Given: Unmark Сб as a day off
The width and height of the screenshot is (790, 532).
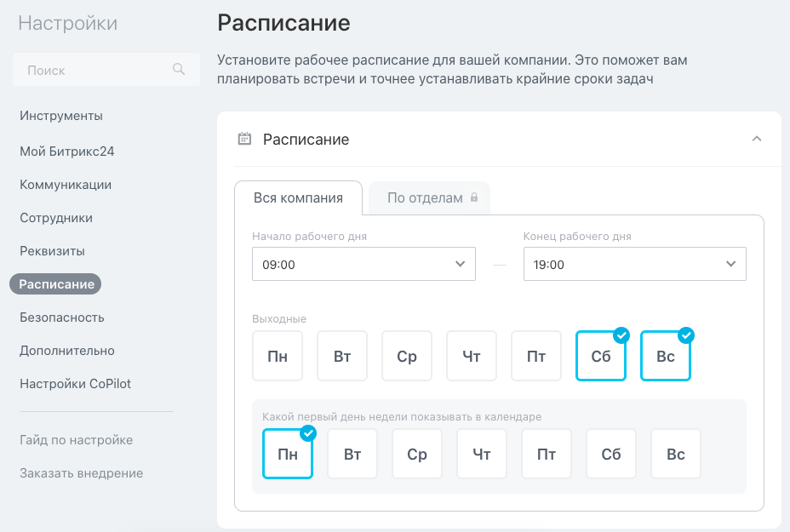Looking at the screenshot, I should point(600,356).
